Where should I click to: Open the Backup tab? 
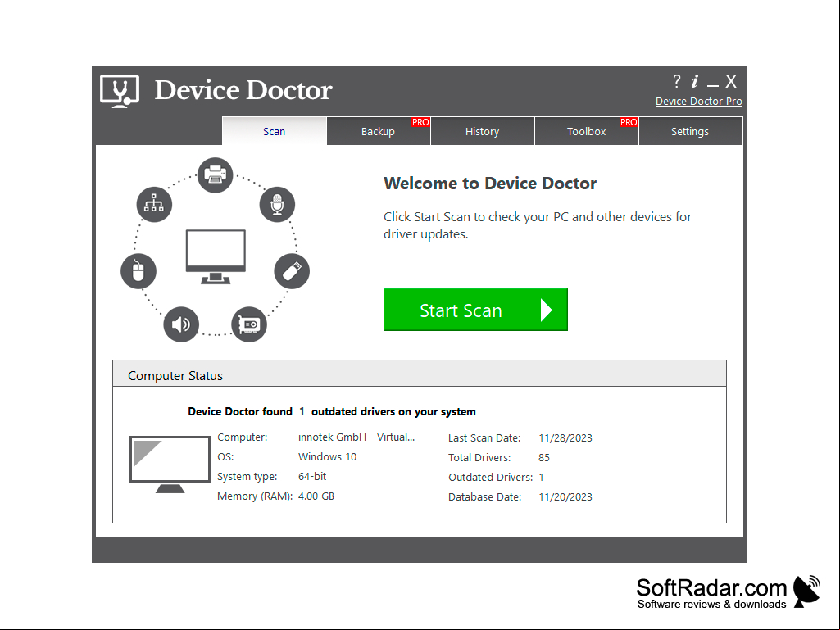[379, 131]
